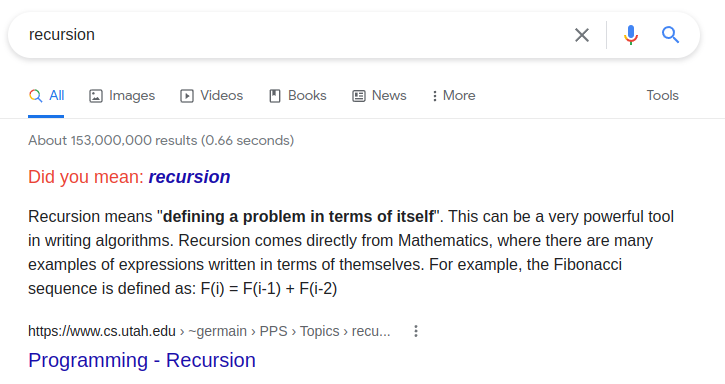Open the three-dot menu beside the utah.edu result

pos(416,331)
